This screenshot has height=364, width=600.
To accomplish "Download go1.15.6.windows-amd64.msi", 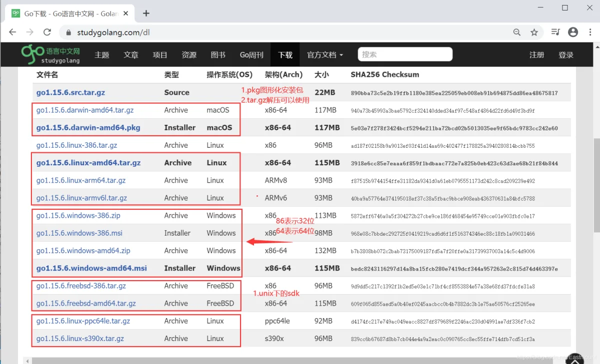I will 91,268.
